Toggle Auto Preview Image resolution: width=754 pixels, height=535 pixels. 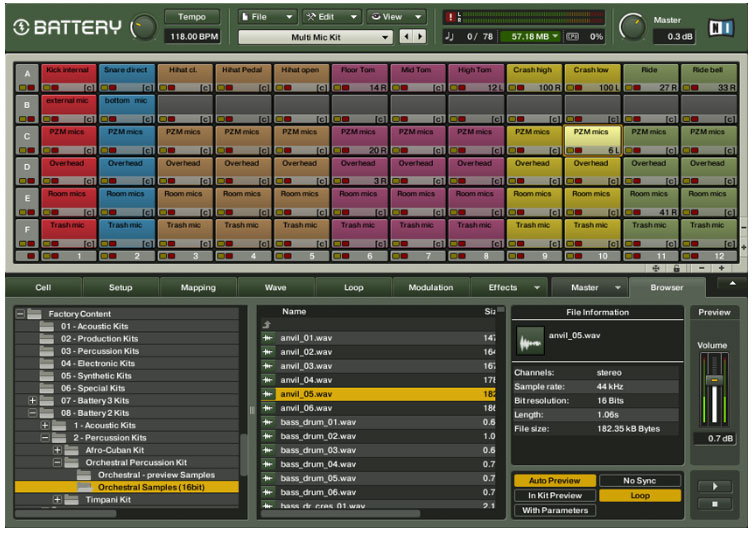[x=554, y=480]
